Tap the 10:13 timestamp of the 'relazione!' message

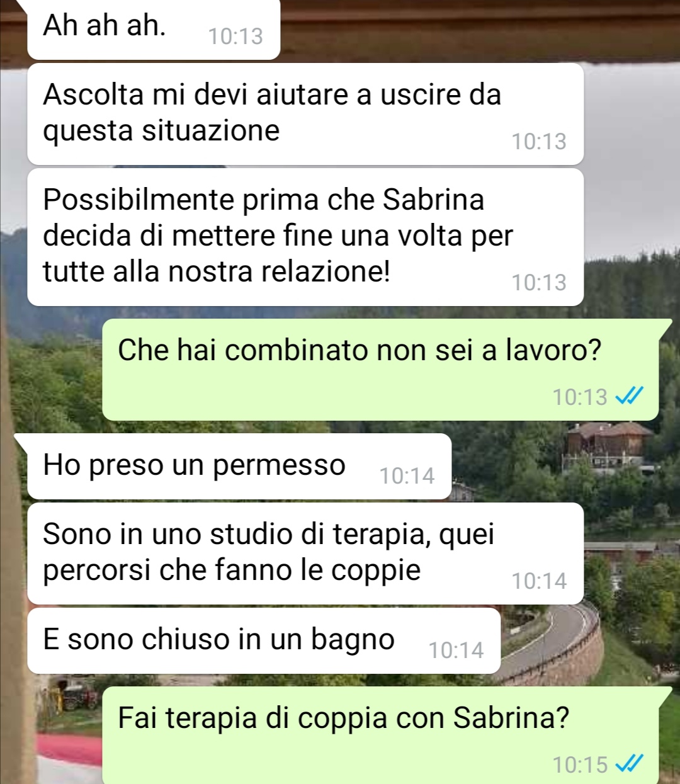tap(539, 282)
